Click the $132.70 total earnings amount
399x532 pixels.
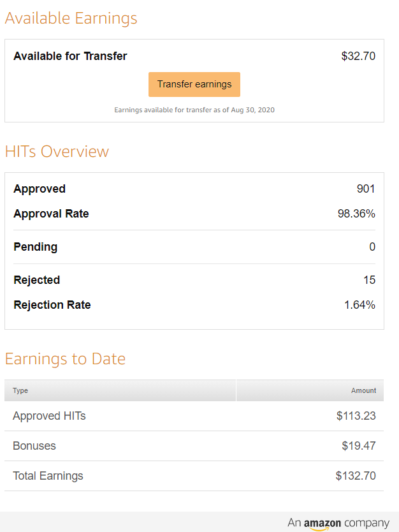(356, 476)
